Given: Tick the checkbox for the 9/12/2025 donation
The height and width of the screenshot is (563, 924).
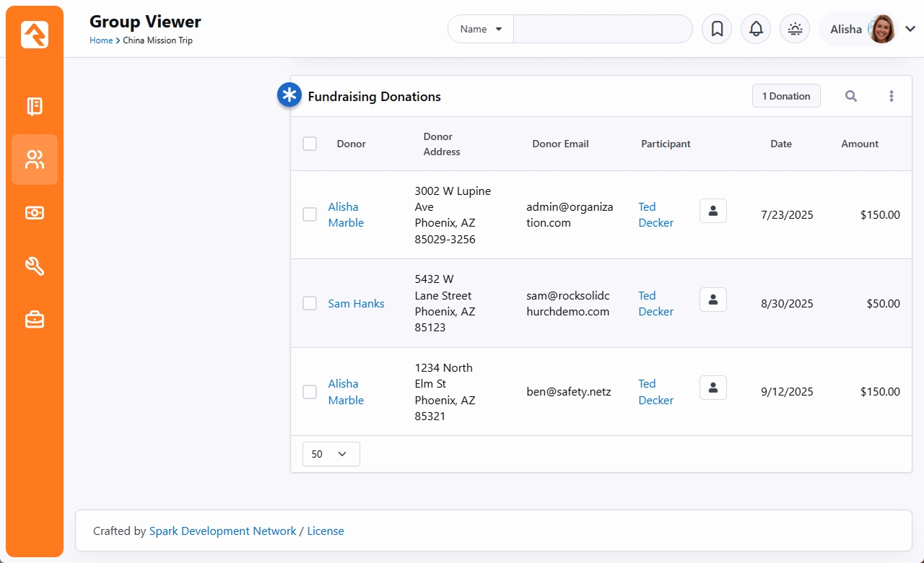Looking at the screenshot, I should click(x=310, y=392).
